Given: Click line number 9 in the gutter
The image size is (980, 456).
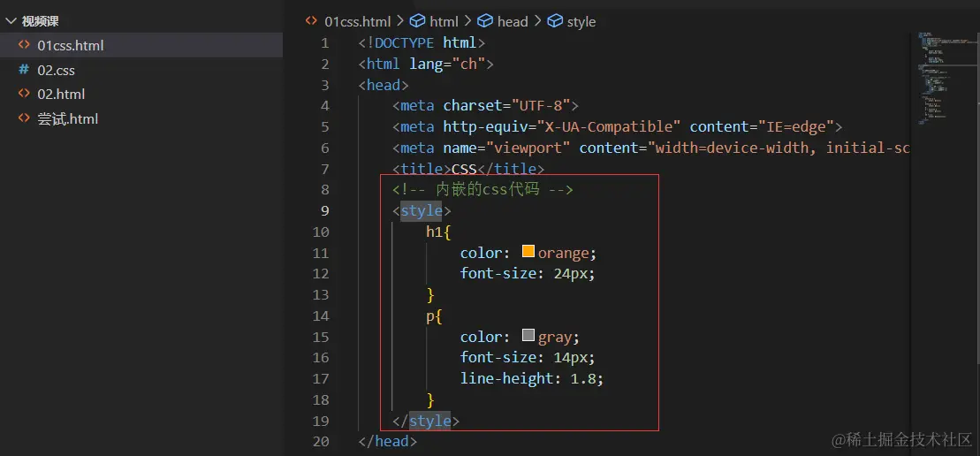Looking at the screenshot, I should (x=324, y=210).
